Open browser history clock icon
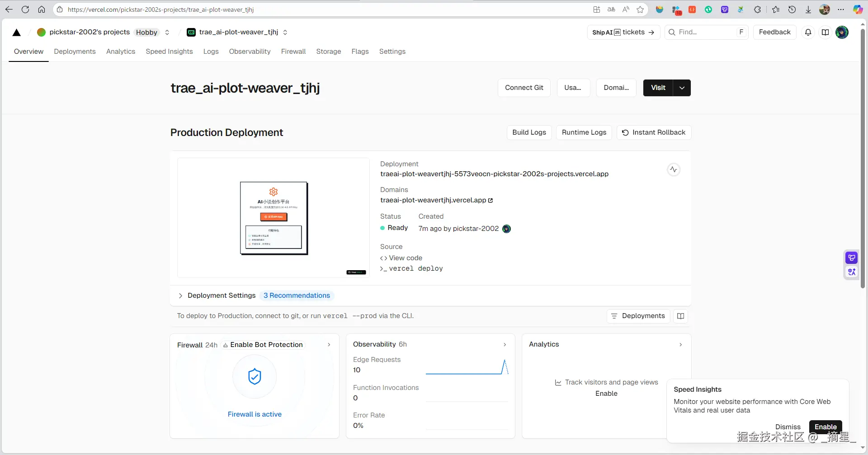 pyautogui.click(x=792, y=9)
